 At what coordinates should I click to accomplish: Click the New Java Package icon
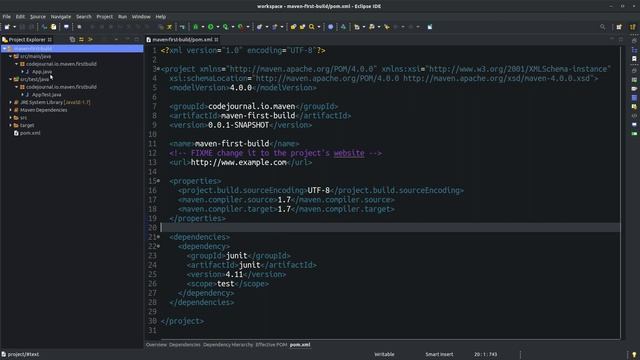click(x=259, y=27)
